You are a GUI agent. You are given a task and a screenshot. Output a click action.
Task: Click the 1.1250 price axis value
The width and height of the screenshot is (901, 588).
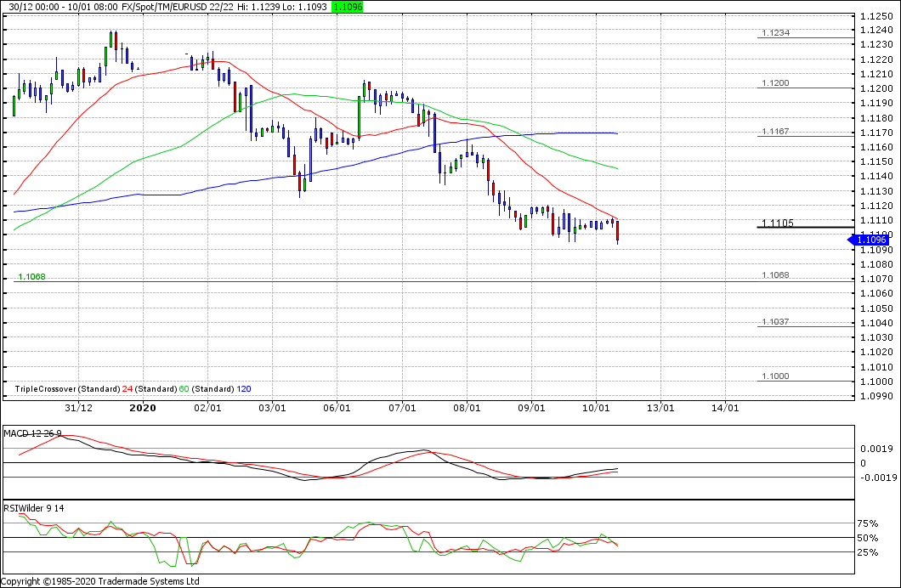click(x=877, y=16)
